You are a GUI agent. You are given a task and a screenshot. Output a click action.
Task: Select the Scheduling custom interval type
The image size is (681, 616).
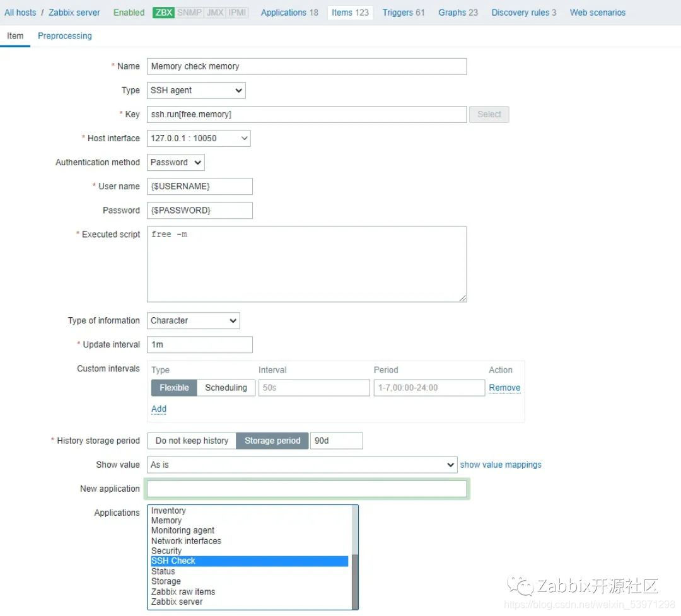coord(226,388)
